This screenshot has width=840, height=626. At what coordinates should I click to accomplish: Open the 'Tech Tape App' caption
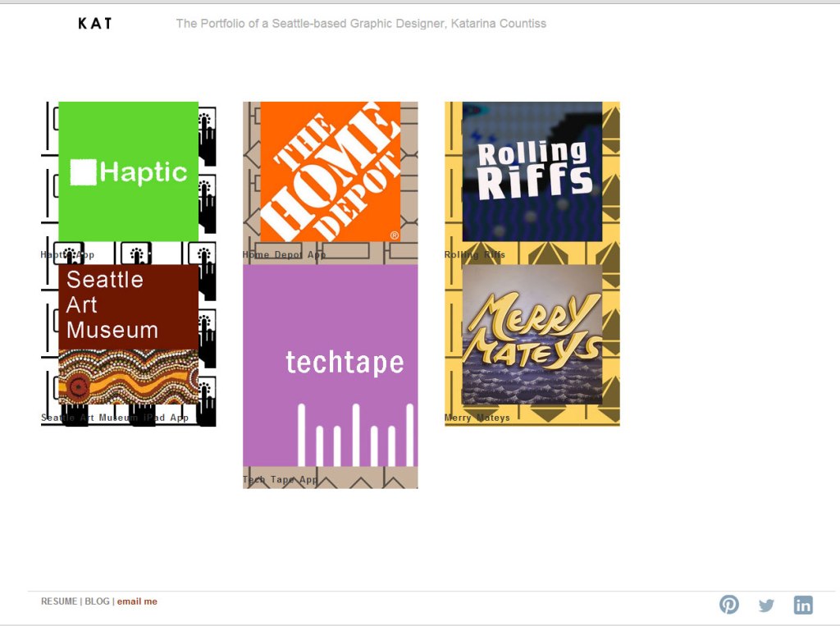coord(280,480)
